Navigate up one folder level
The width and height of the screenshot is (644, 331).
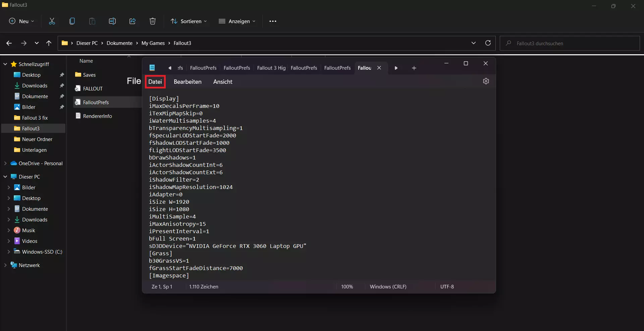[x=49, y=43]
